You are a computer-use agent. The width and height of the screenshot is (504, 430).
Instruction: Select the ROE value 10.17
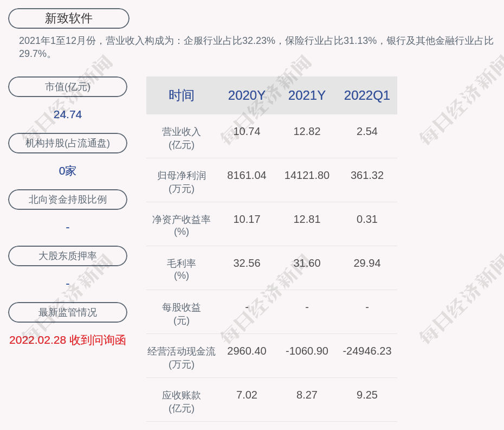[247, 220]
